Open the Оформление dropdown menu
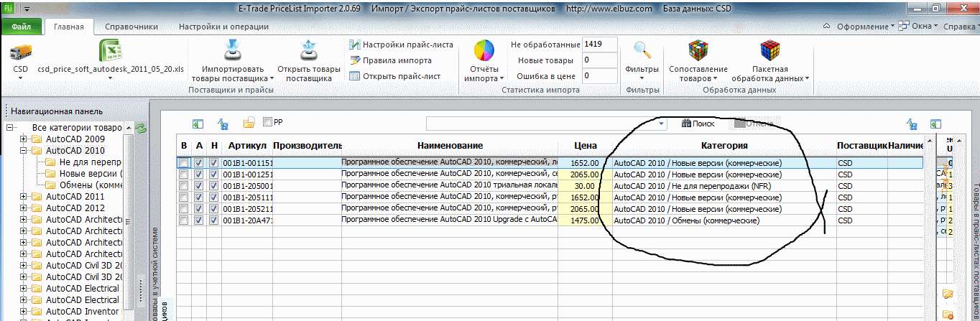Viewport: 980px width, 321px height. click(866, 27)
